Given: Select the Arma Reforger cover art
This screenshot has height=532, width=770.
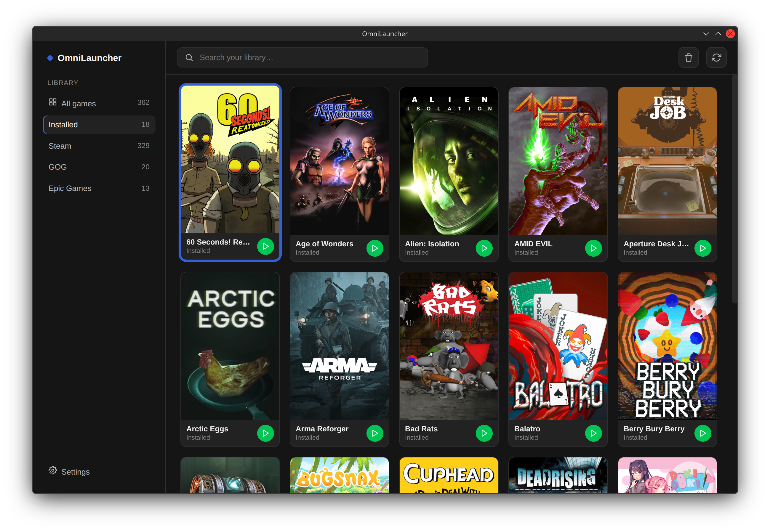Looking at the screenshot, I should coord(340,346).
